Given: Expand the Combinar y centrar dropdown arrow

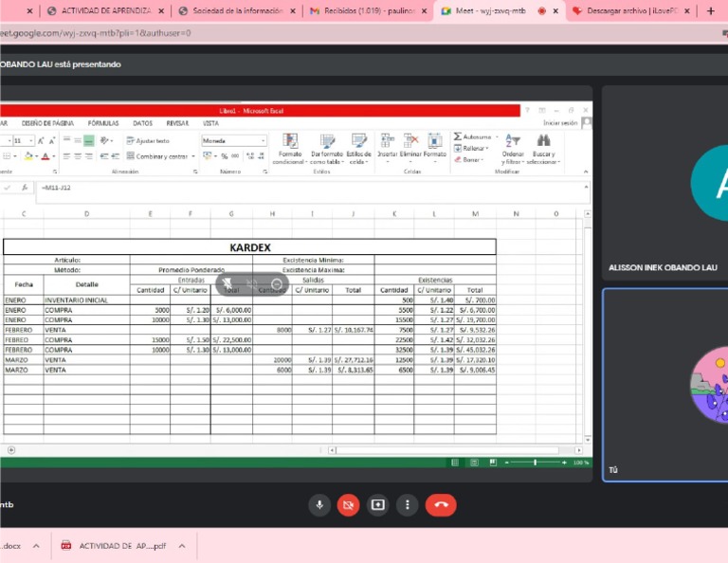Looking at the screenshot, I should (x=193, y=156).
